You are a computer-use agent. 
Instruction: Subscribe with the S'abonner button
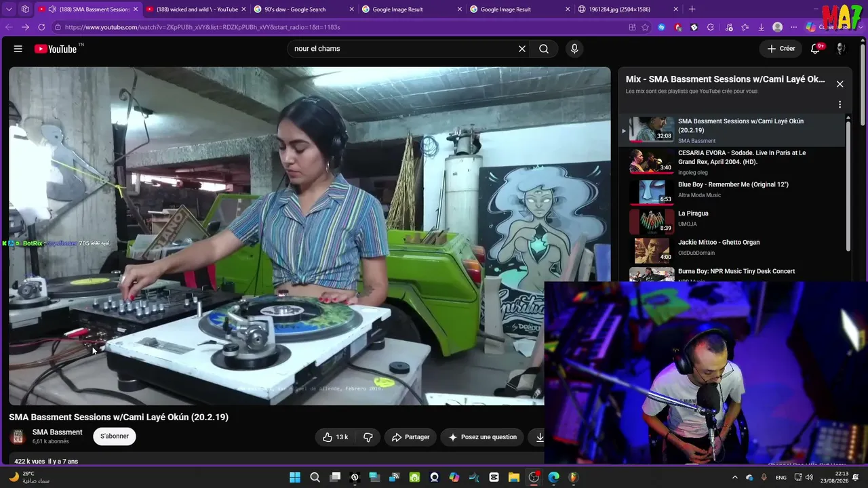click(115, 436)
